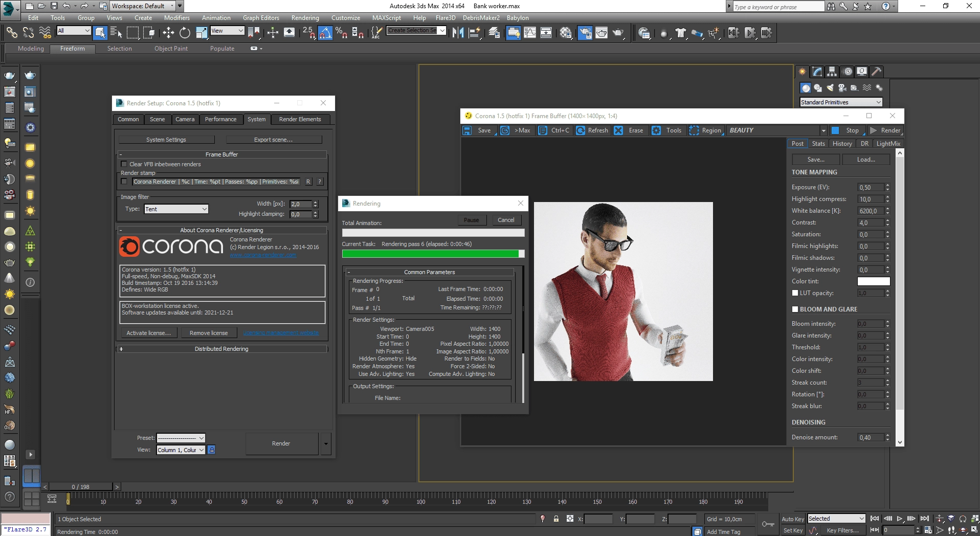Image resolution: width=980 pixels, height=536 pixels.
Task: Open the Standard Primitives dropdown
Action: 841,102
